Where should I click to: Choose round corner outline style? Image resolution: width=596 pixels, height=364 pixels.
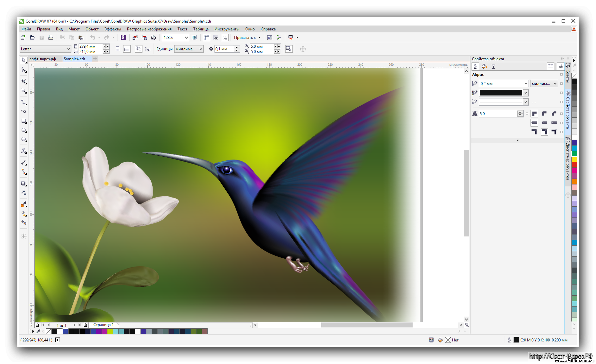click(544, 113)
